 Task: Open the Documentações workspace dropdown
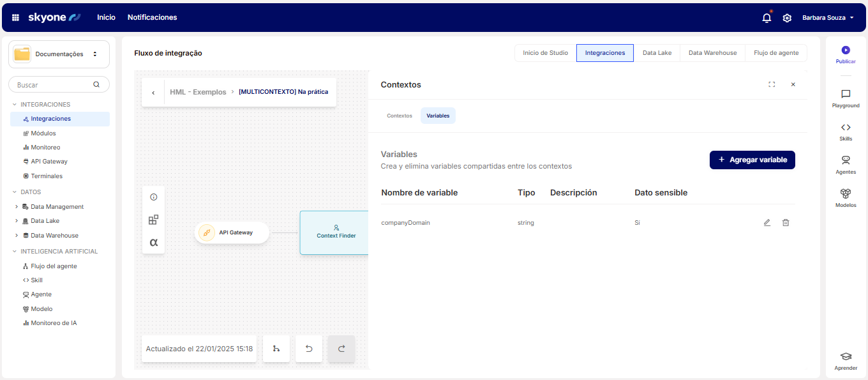[x=59, y=54]
